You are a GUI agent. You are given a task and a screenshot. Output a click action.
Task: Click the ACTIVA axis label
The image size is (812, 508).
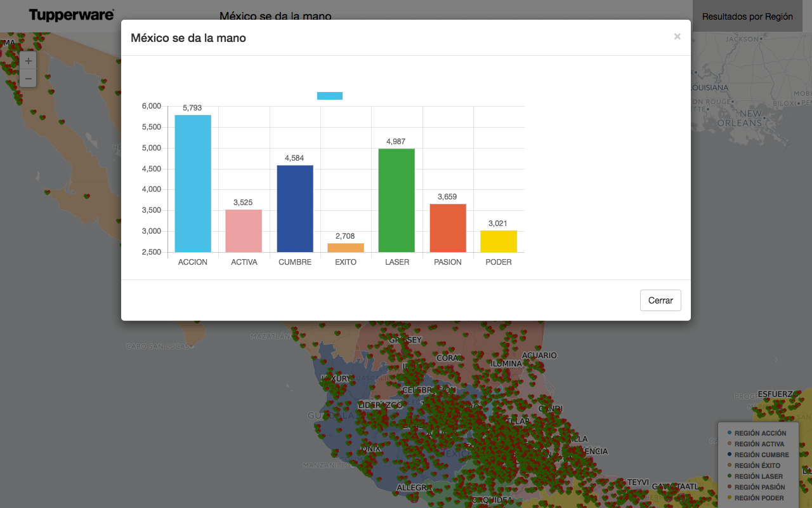(x=244, y=262)
